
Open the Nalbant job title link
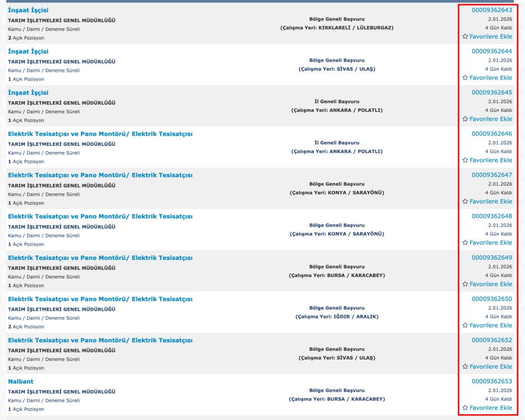click(x=21, y=382)
